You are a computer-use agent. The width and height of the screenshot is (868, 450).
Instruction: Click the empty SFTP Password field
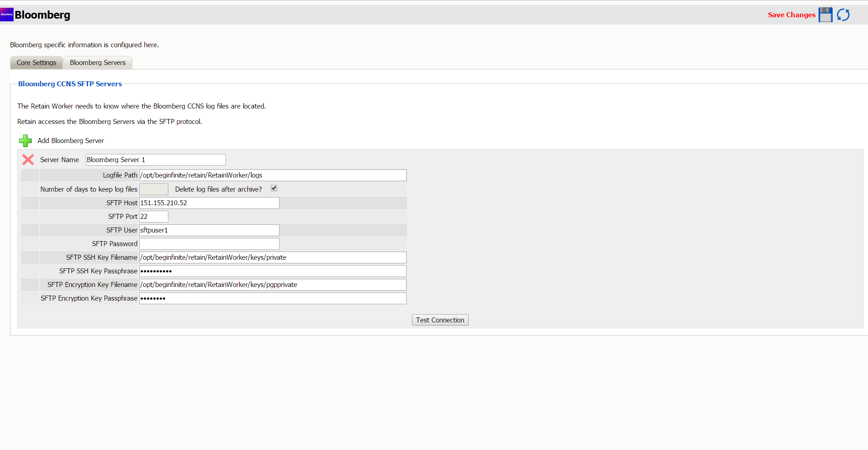pos(209,244)
